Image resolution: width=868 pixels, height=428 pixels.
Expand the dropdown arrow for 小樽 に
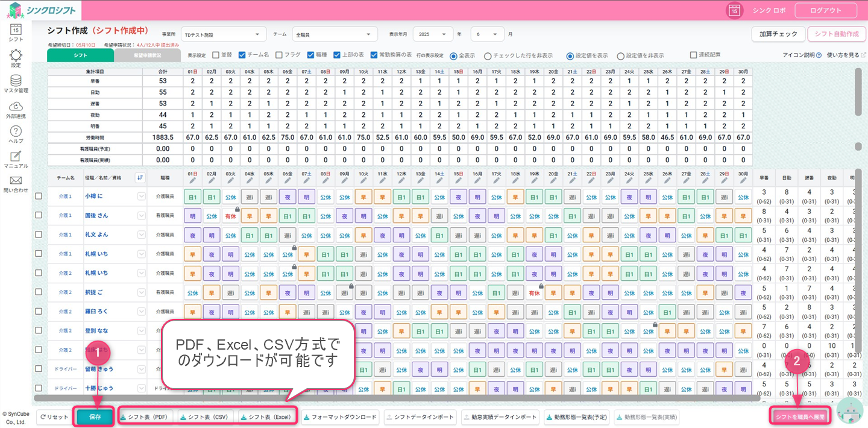pyautogui.click(x=142, y=196)
